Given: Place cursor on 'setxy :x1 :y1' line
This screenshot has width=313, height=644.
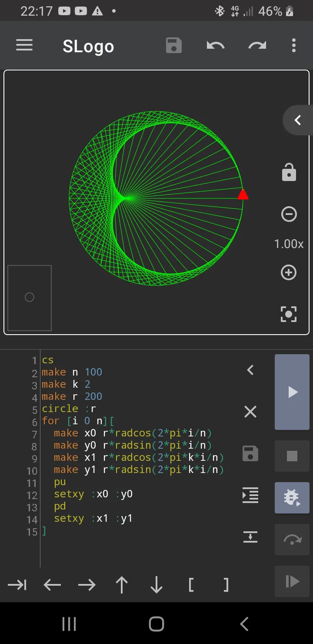Looking at the screenshot, I should pyautogui.click(x=93, y=519).
